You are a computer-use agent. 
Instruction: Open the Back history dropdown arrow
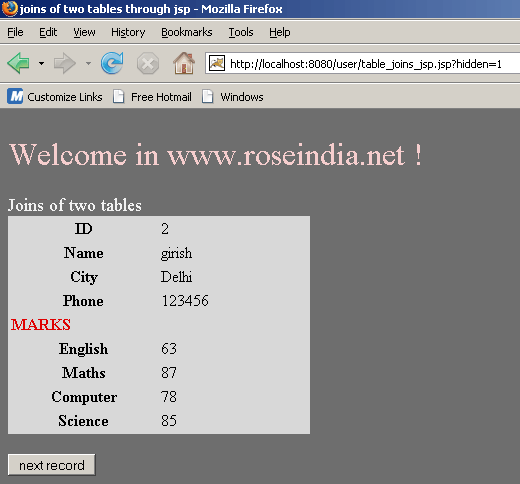(41, 63)
